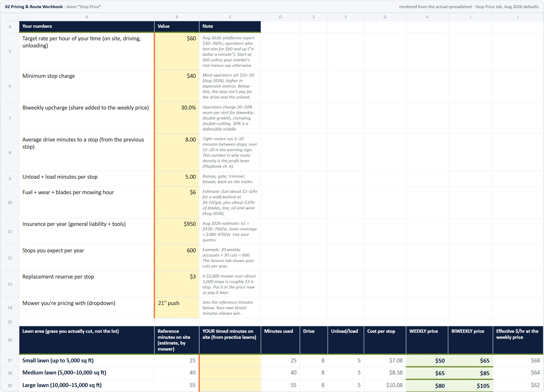Click the timed minutes cell for Medium lawn
The width and height of the screenshot is (544, 392).
230,373
